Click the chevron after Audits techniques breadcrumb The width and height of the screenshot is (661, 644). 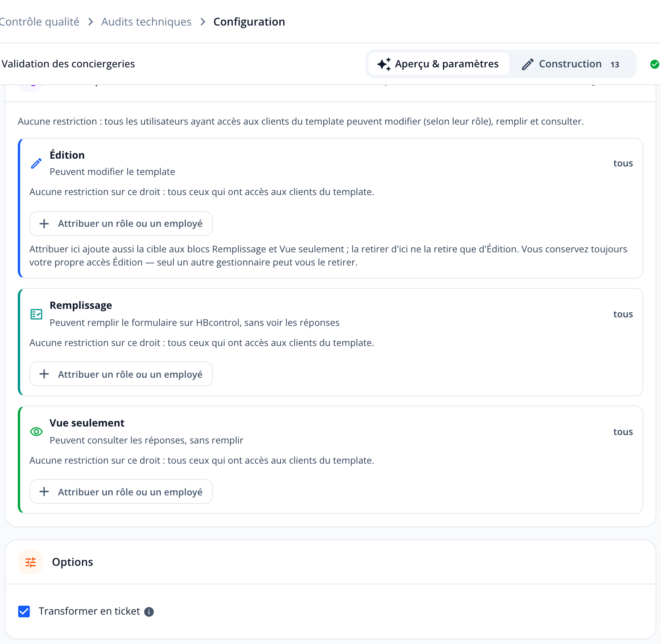point(203,22)
